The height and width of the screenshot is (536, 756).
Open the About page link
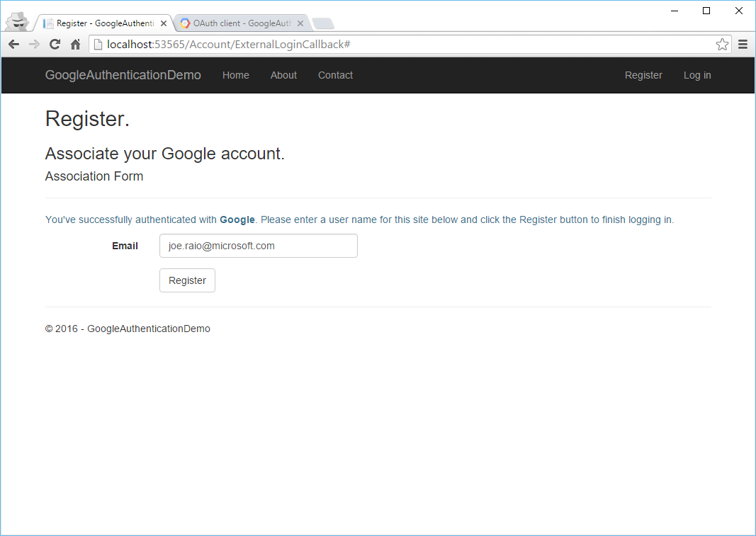point(283,75)
